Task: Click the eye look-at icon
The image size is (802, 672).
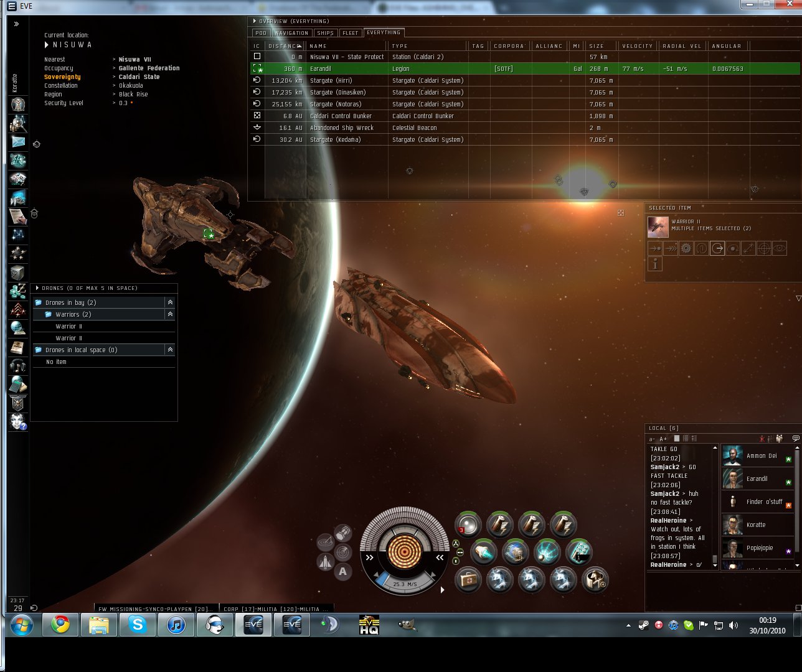Action: 780,248
